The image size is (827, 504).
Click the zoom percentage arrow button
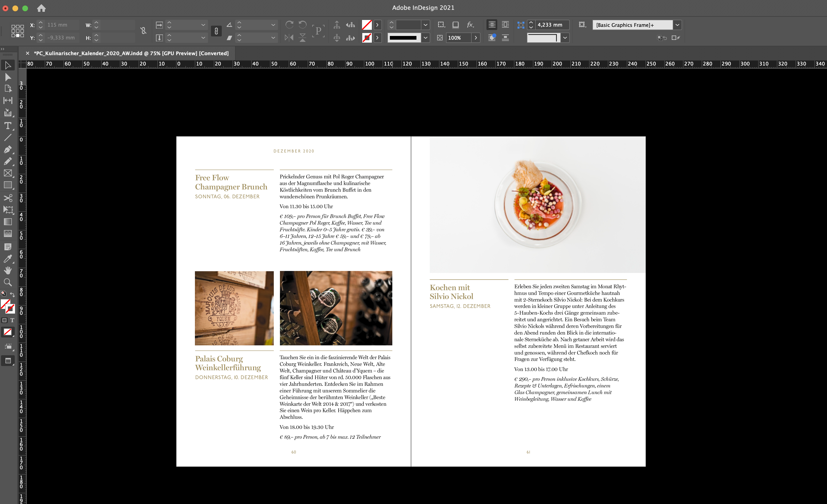476,38
